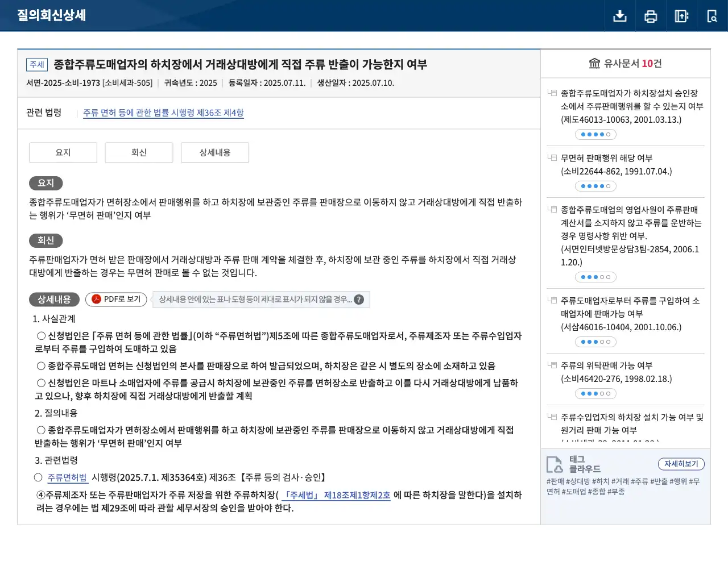Select the 상세내용 tab button
728x582 pixels.
tap(215, 152)
